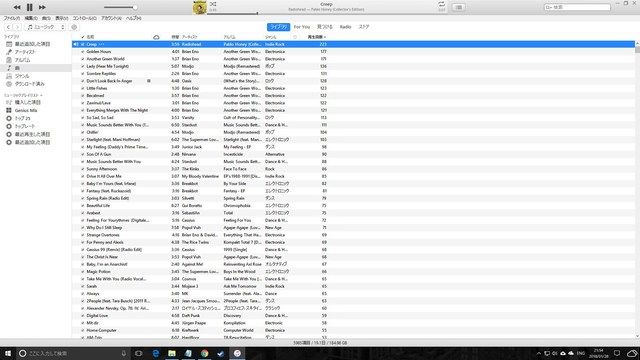Screen dimensions: 640x360
Task: Sort songs by the アーティスト column header
Action: tap(190, 37)
